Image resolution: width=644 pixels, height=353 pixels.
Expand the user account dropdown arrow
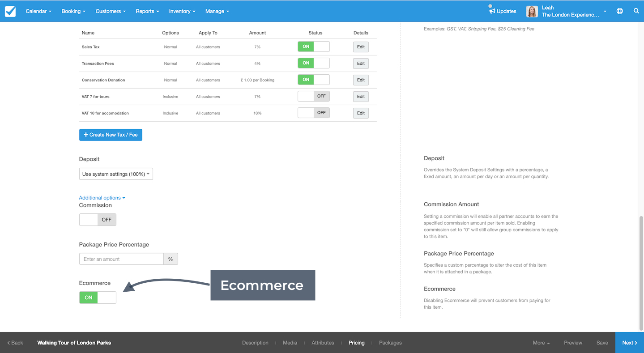[x=605, y=12]
